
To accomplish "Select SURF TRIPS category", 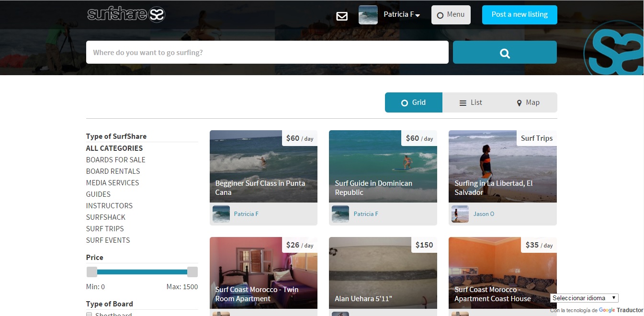I will tap(105, 229).
